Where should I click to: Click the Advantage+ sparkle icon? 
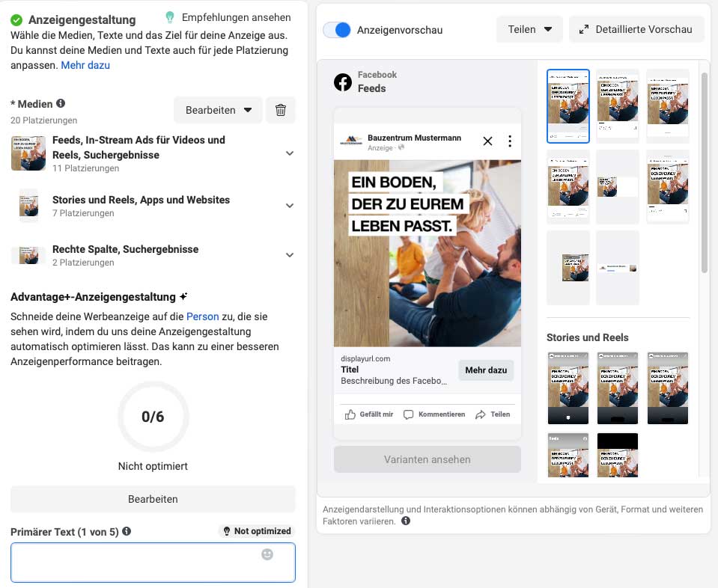click(185, 295)
